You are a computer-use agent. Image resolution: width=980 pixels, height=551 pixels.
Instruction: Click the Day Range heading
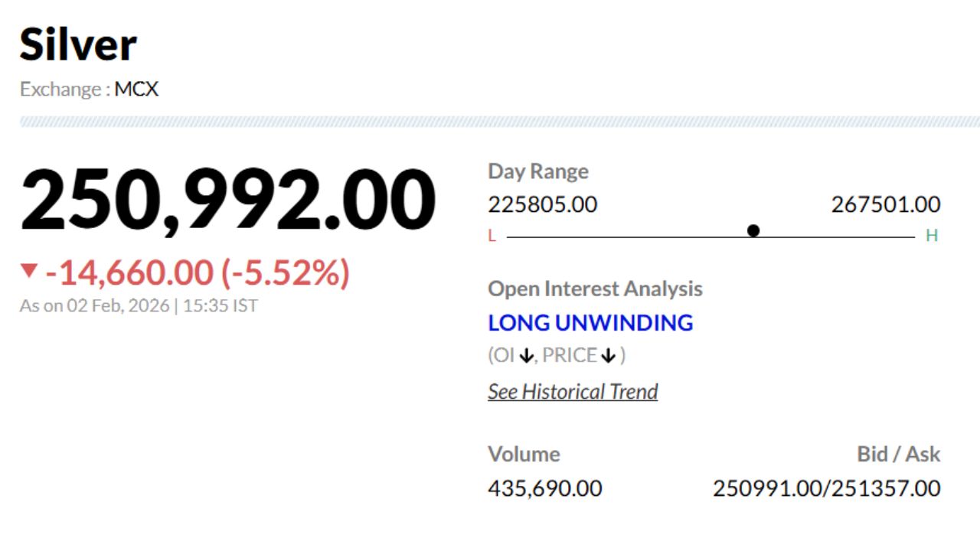click(538, 171)
